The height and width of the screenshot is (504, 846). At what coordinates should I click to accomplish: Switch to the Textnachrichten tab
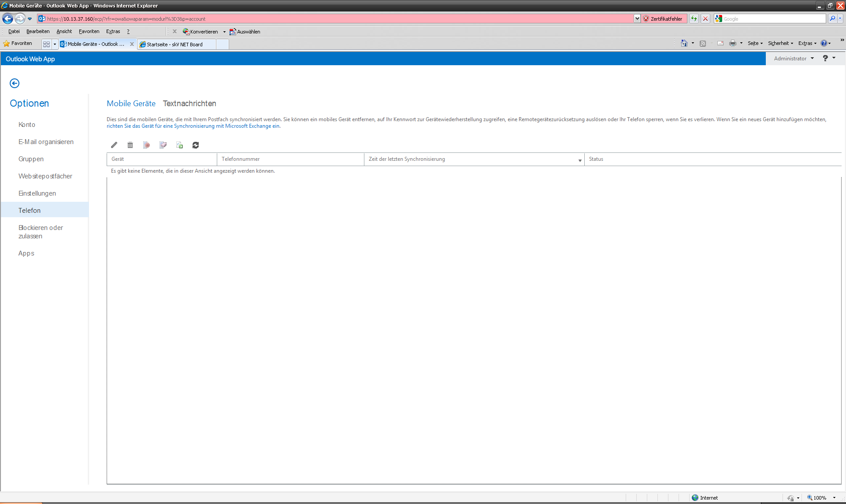coord(189,104)
